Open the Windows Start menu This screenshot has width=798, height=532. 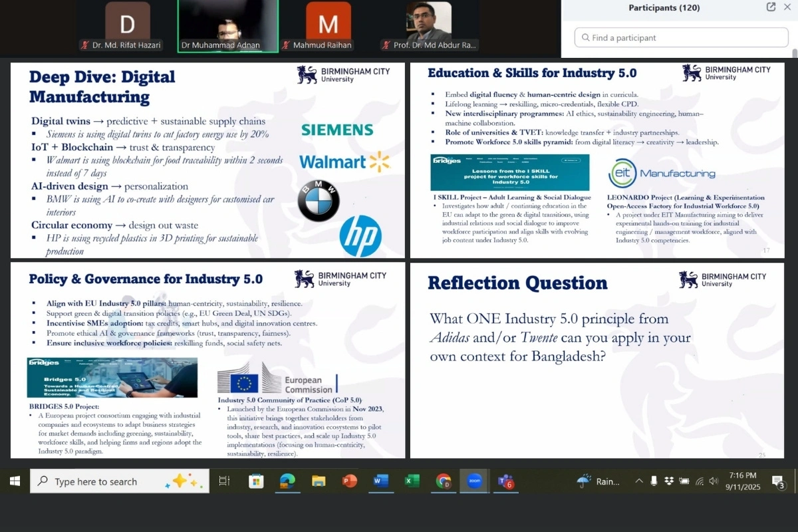coord(15,481)
